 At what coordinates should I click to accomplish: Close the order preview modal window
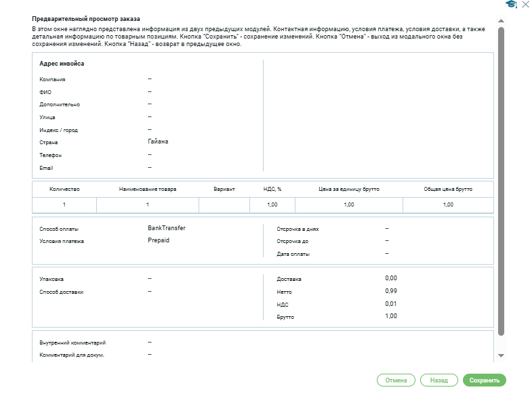point(525,5)
